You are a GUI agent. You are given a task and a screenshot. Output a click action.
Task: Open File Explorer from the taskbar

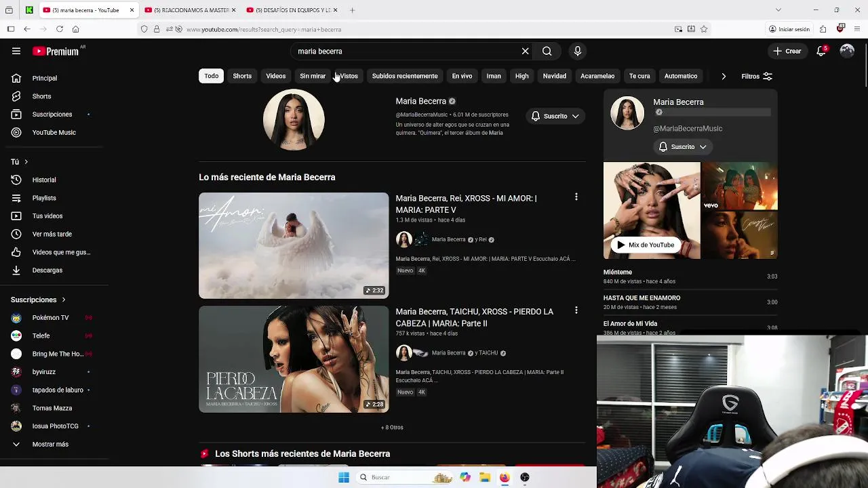(485, 477)
